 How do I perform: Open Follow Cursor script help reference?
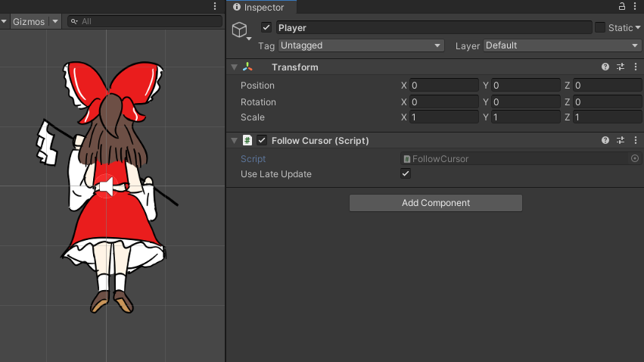(x=605, y=140)
